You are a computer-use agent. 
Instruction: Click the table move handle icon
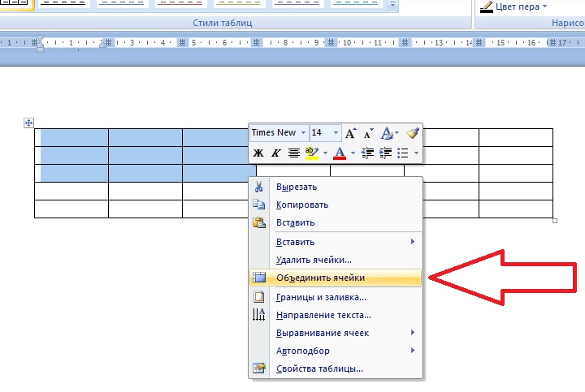[x=28, y=123]
